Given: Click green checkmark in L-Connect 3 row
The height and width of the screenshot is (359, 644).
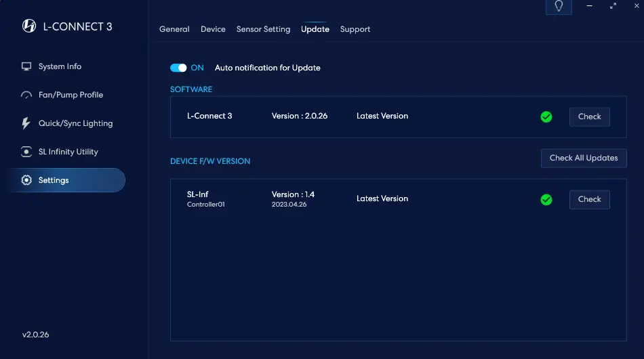Looking at the screenshot, I should [546, 117].
